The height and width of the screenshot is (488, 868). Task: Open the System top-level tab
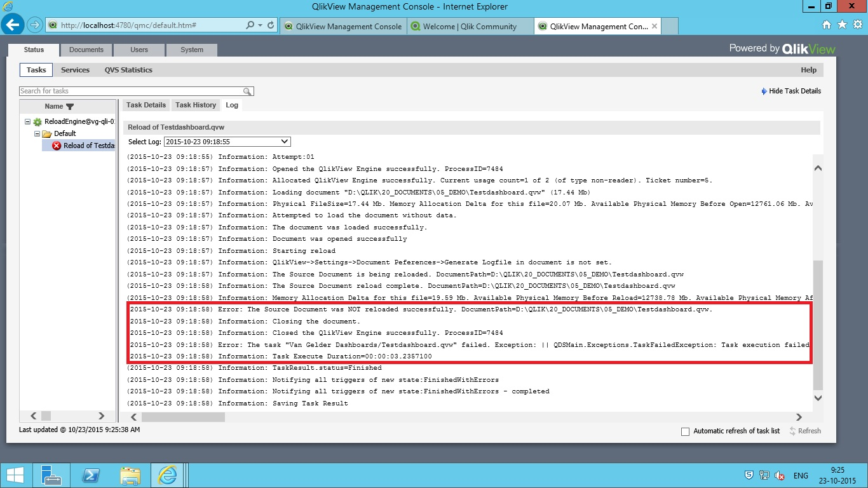pos(192,50)
